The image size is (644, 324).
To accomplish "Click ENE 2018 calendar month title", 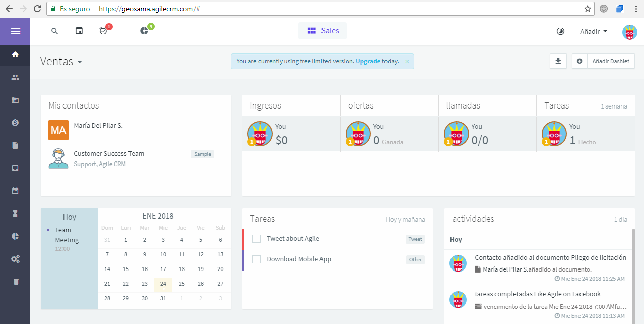I will pyautogui.click(x=158, y=216).
